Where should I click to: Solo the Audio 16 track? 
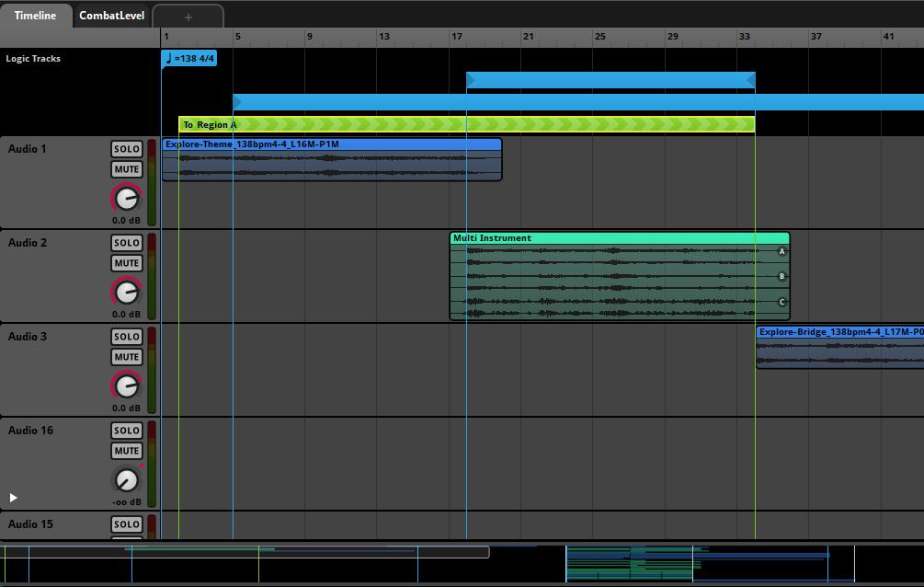[x=127, y=430]
